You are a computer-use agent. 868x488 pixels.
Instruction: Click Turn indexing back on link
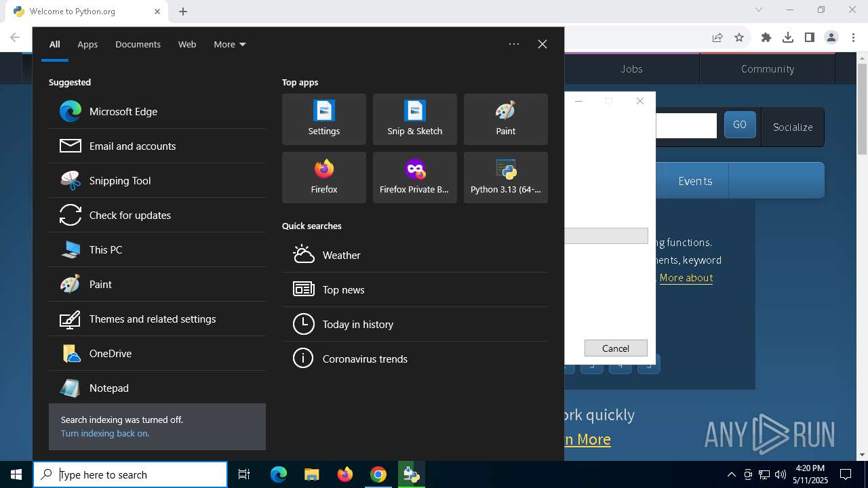click(105, 433)
